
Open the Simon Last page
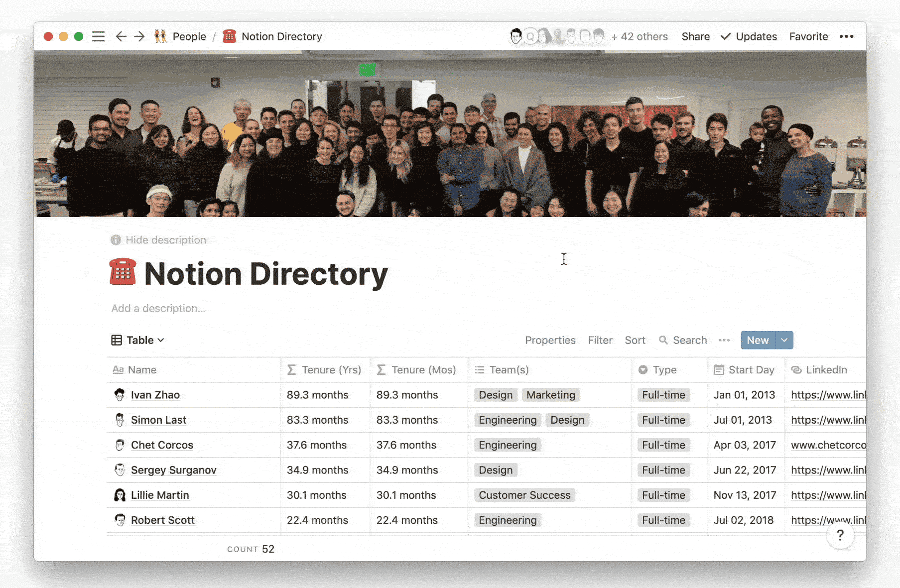pyautogui.click(x=158, y=420)
